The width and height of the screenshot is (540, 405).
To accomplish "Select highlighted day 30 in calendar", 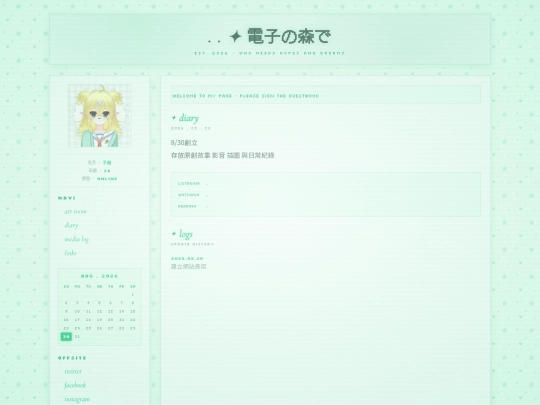I will pos(66,336).
